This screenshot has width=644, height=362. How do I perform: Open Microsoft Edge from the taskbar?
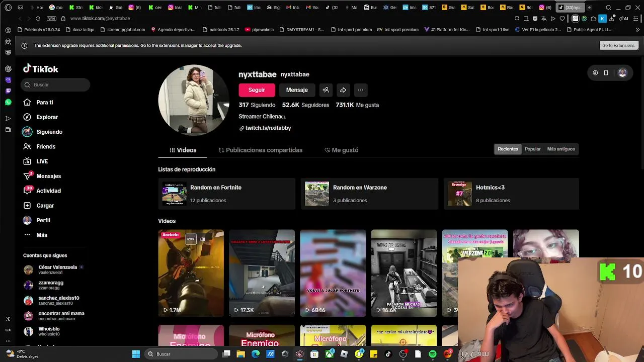click(256, 354)
